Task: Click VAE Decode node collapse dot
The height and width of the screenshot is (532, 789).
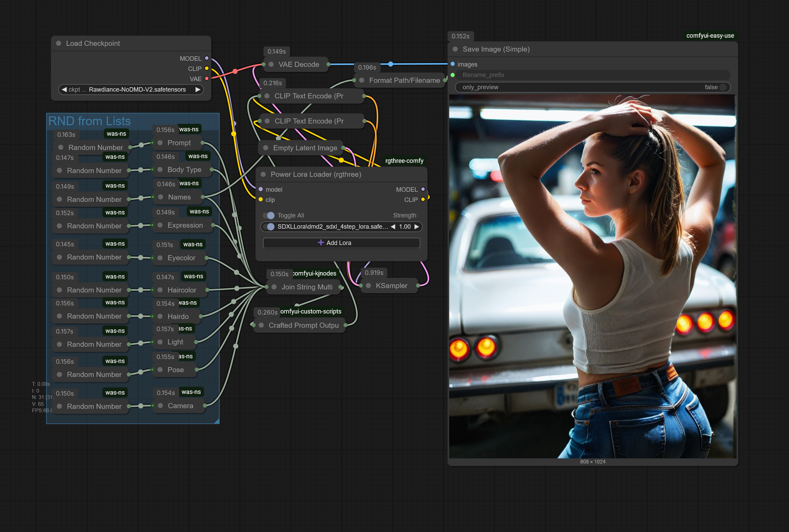Action: click(x=271, y=64)
